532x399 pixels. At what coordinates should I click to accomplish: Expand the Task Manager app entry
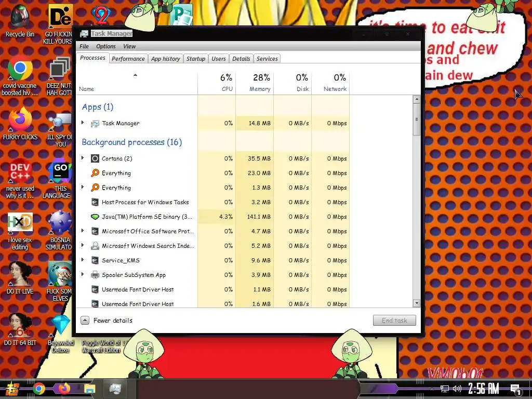(x=83, y=123)
